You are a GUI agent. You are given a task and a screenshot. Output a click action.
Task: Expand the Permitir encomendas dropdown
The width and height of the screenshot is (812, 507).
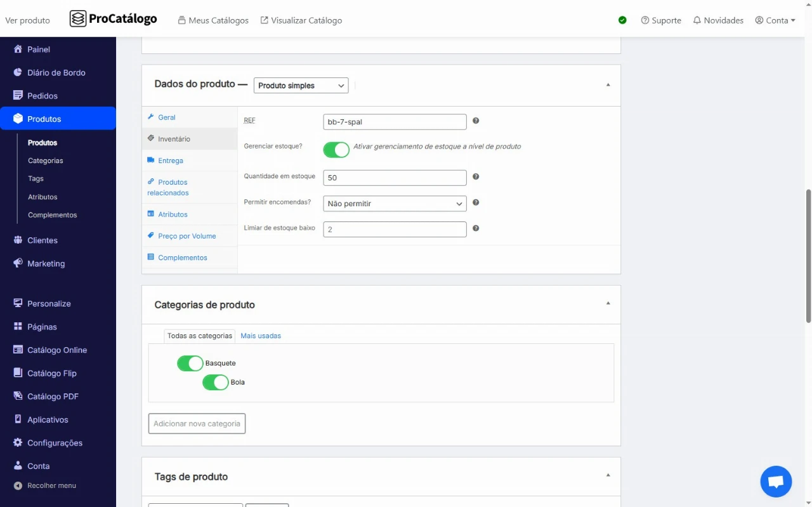pyautogui.click(x=395, y=204)
